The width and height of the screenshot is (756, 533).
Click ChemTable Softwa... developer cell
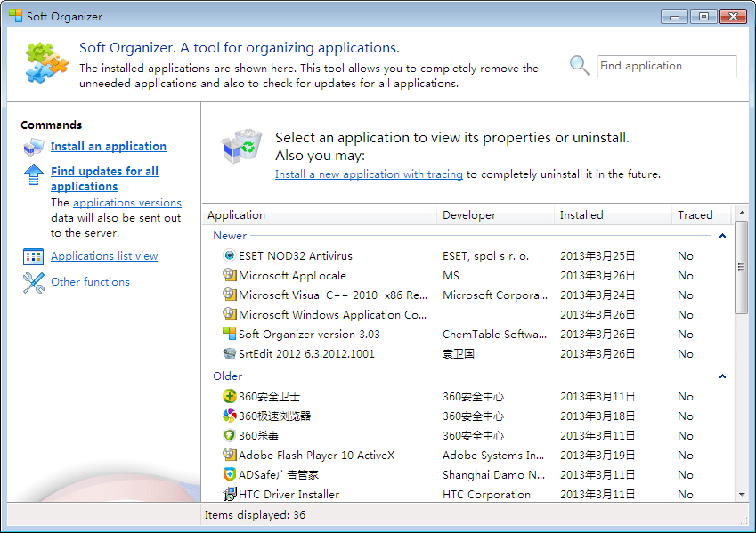click(x=495, y=334)
